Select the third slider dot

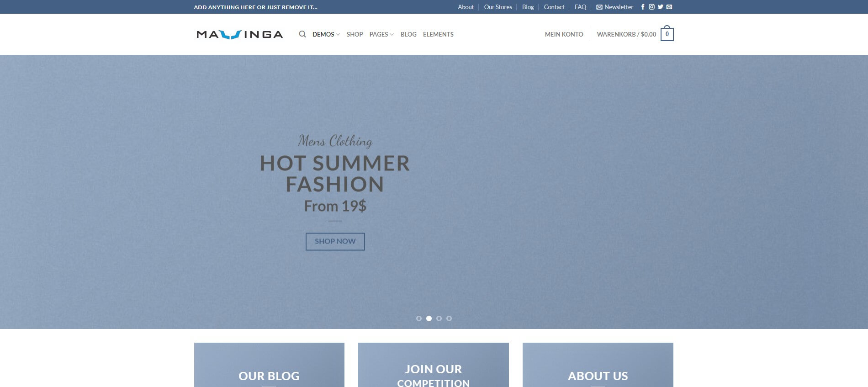pyautogui.click(x=439, y=318)
